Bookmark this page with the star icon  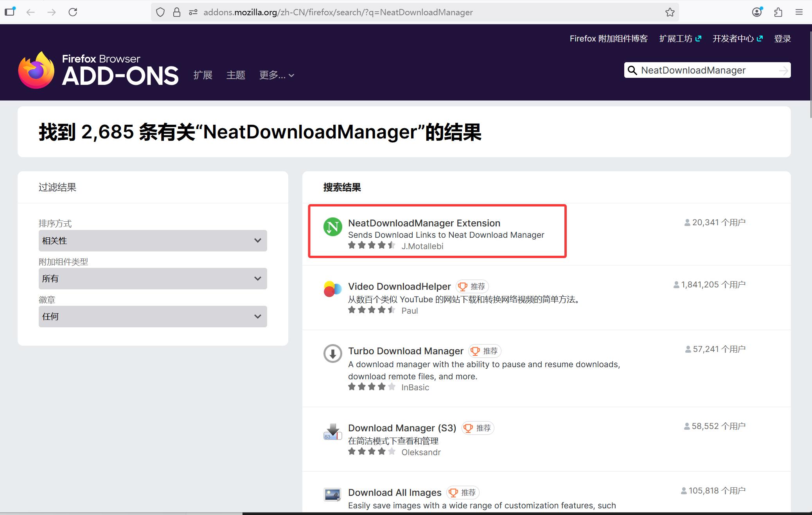click(670, 12)
